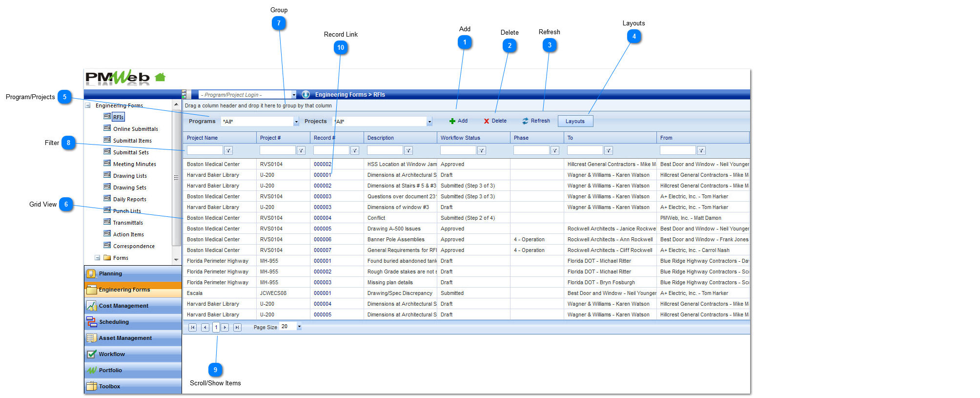This screenshot has height=398, width=980.
Task: Select Daily Reports in the tree
Action: (x=130, y=199)
